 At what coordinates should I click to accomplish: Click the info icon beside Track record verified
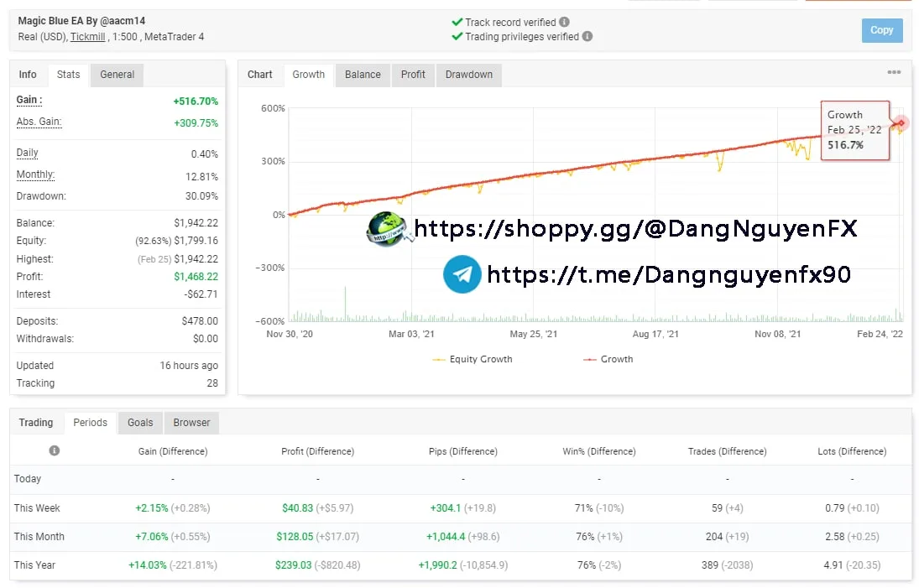pyautogui.click(x=564, y=22)
